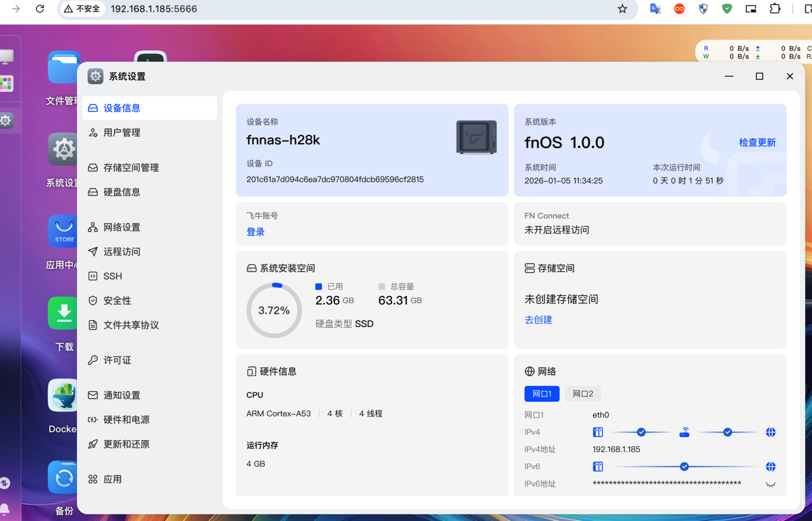This screenshot has height=521, width=812.
Task: Click 去创建 to create storage space
Action: tap(538, 320)
